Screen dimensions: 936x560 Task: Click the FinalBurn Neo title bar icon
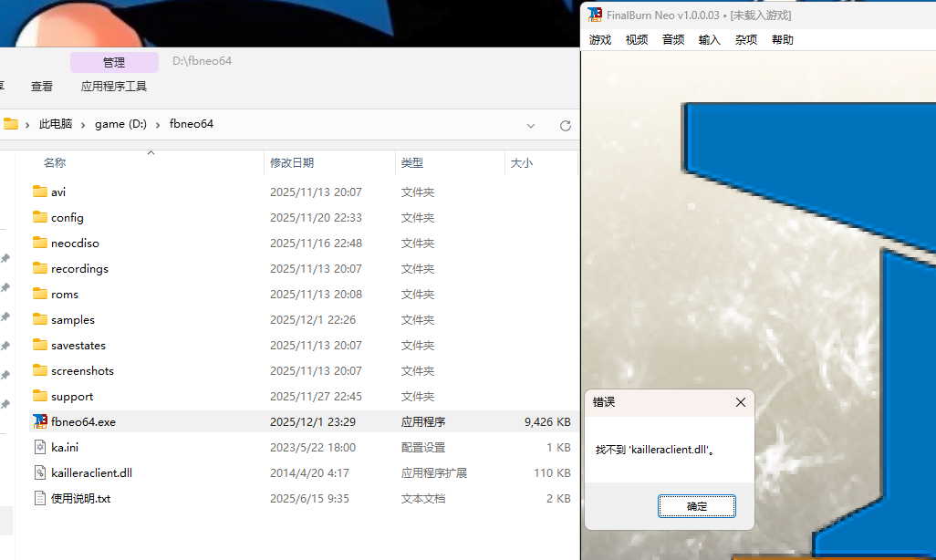tap(594, 14)
